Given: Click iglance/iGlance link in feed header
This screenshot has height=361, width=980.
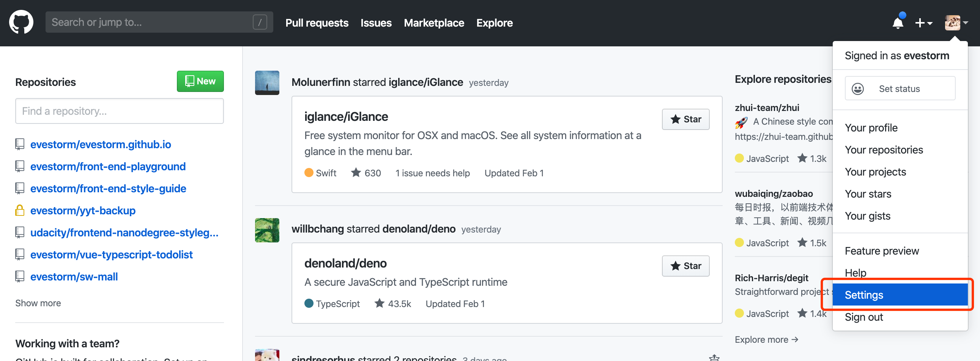Looking at the screenshot, I should [426, 82].
